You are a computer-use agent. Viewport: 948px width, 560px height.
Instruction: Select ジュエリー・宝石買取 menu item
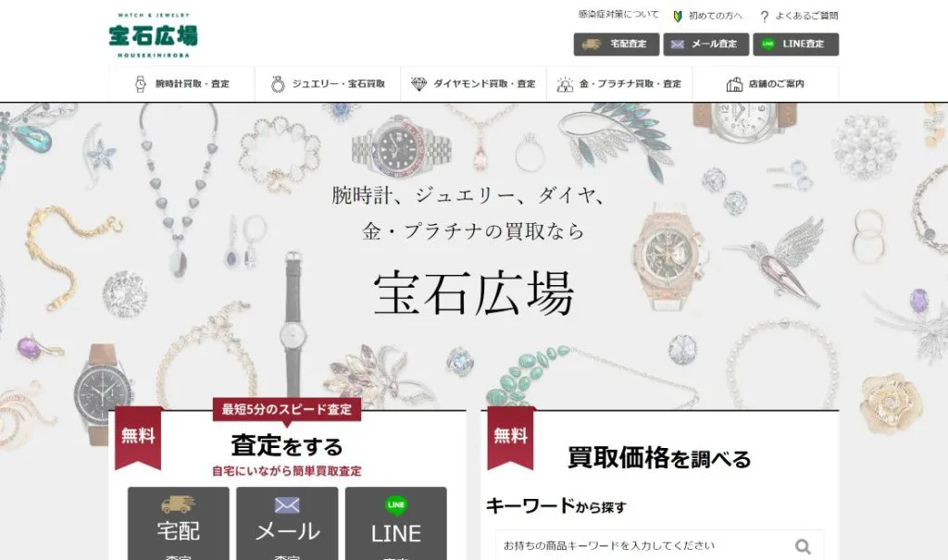[x=328, y=84]
